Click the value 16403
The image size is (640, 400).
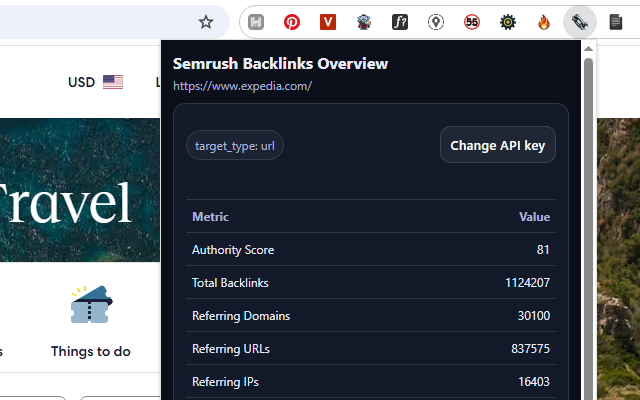pos(534,382)
